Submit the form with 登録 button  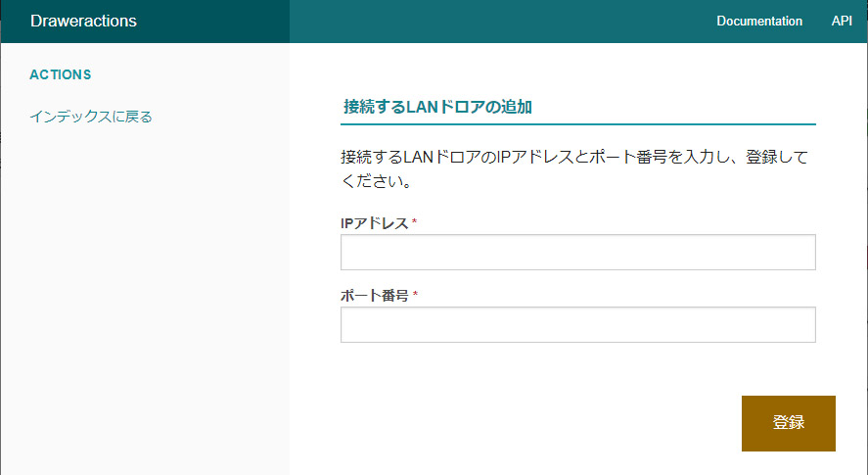coord(789,423)
